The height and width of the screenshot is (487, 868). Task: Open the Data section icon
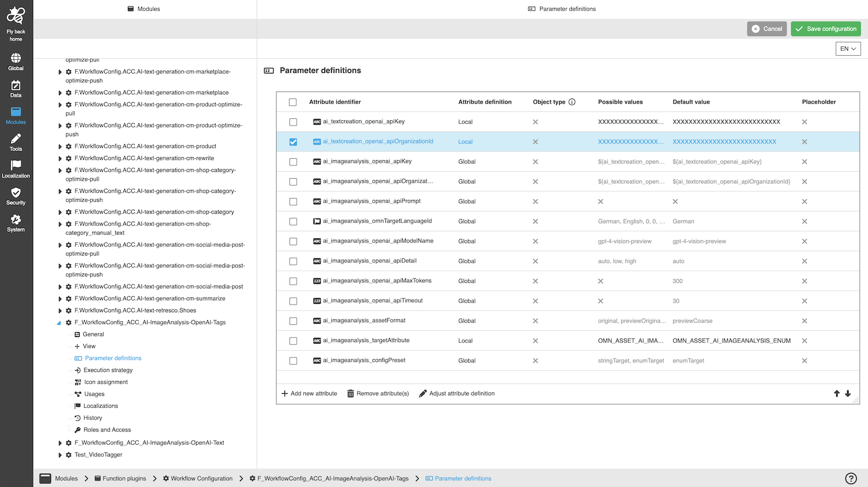[16, 85]
